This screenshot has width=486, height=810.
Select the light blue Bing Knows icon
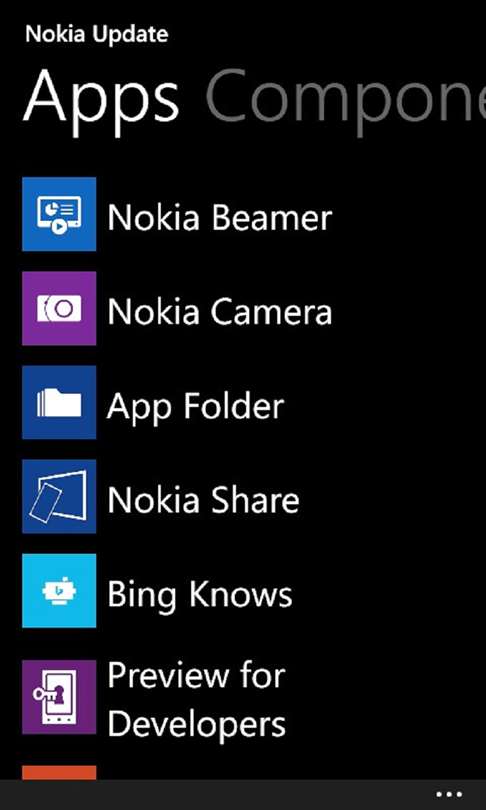(x=59, y=590)
